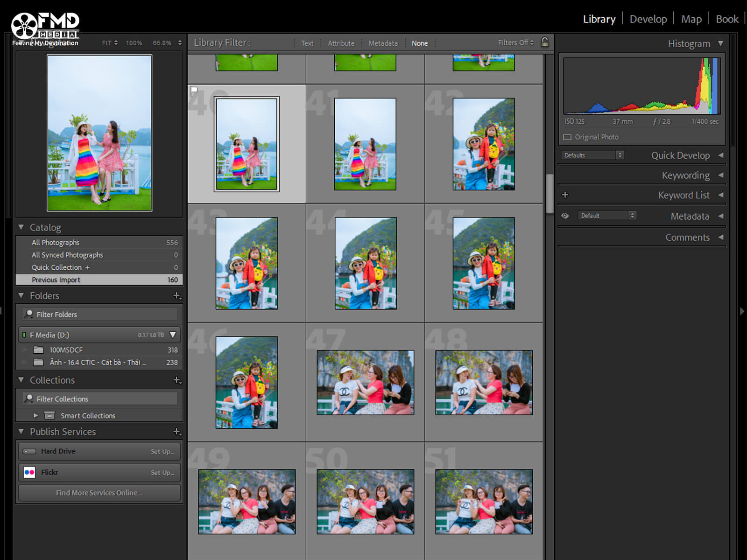Click the 100MSDCF folder icon
The image size is (747, 560).
tap(38, 350)
